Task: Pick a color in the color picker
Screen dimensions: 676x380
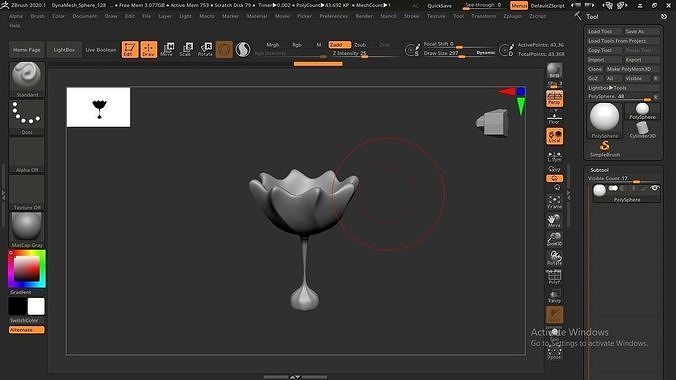Action: coord(27,269)
